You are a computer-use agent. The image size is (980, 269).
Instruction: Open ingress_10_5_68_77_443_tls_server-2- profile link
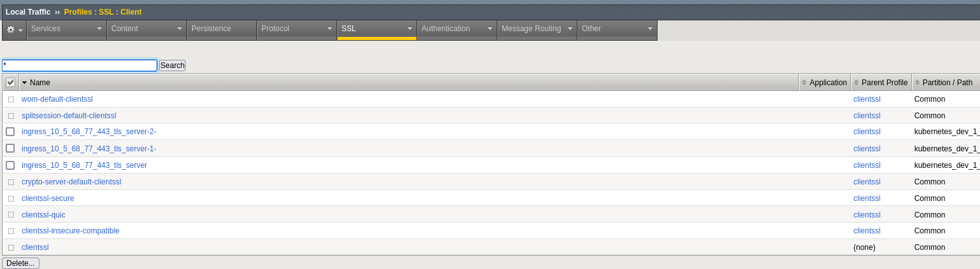point(89,132)
